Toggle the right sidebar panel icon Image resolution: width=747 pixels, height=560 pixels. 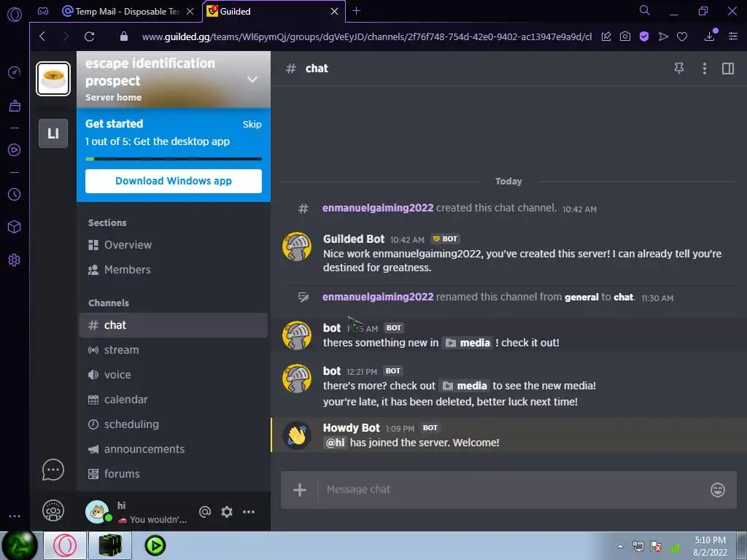coord(728,69)
